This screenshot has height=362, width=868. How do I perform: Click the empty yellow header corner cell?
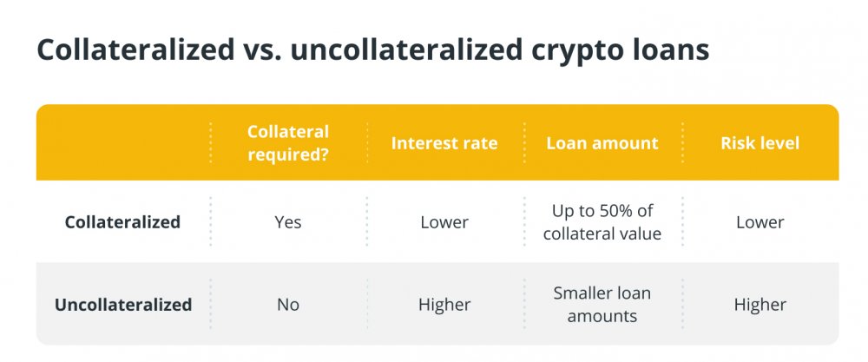coord(123,143)
